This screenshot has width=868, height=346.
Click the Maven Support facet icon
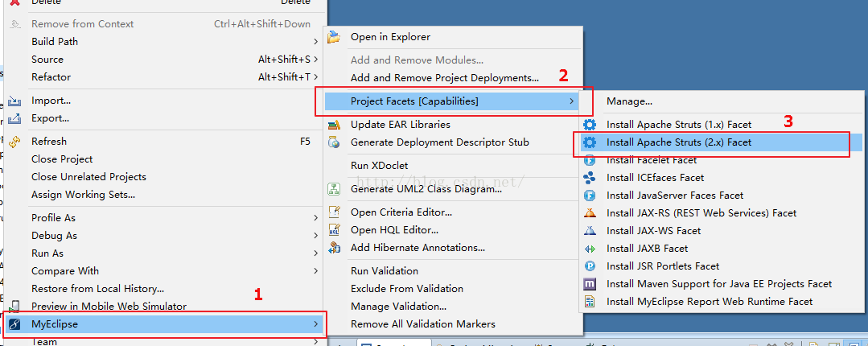click(x=590, y=284)
